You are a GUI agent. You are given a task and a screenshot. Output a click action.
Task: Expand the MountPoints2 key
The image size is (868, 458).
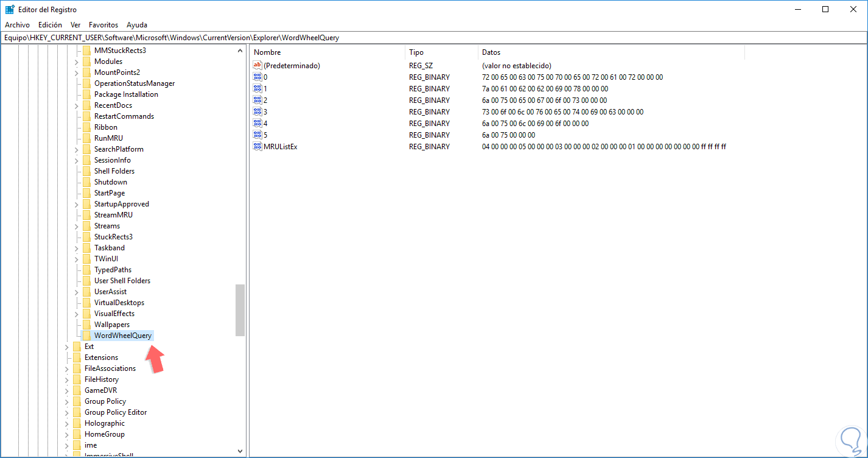77,72
